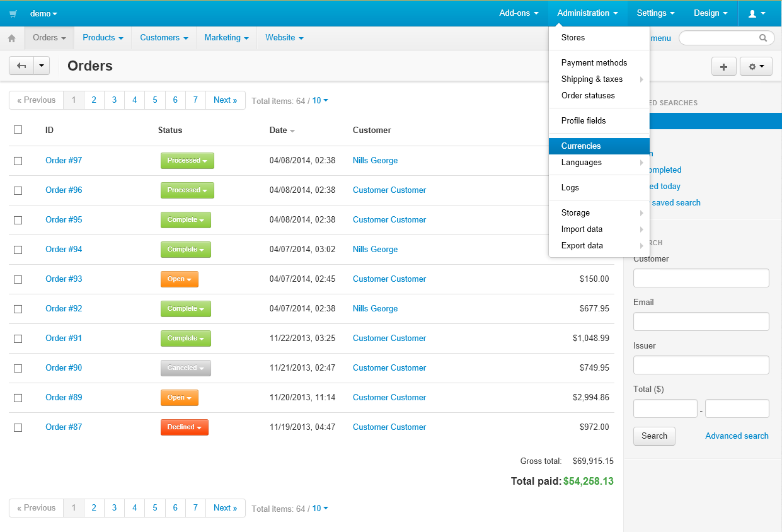Open Declined status dropdown for Order #87

click(185, 427)
